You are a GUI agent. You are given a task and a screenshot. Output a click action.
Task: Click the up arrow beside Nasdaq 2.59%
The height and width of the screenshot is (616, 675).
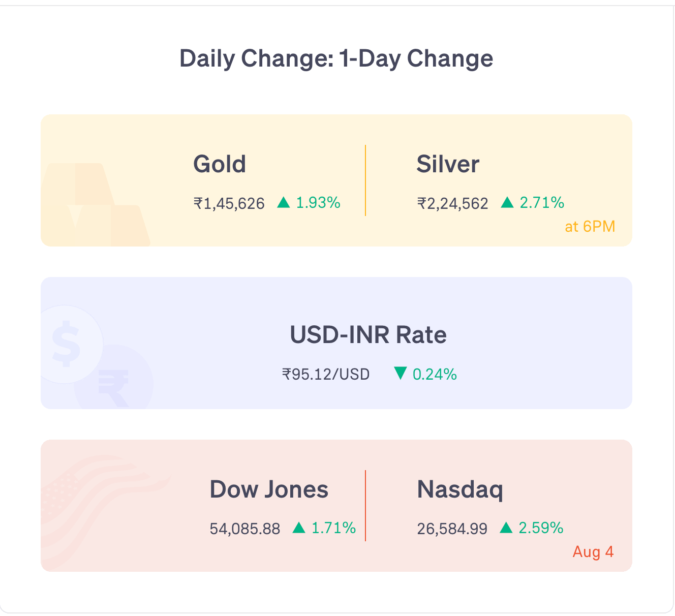506,528
